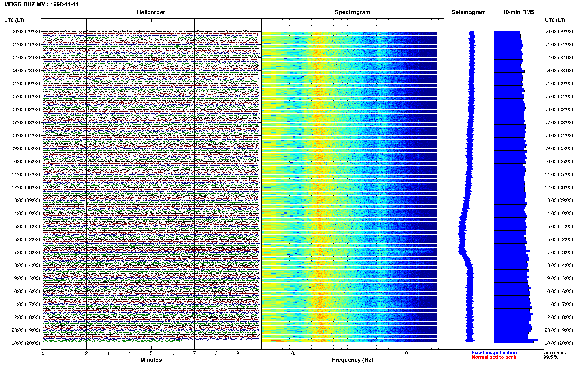This screenshot has width=588, height=368.
Task: Click left time label '13:03 (09:03)'
Action: click(26, 200)
